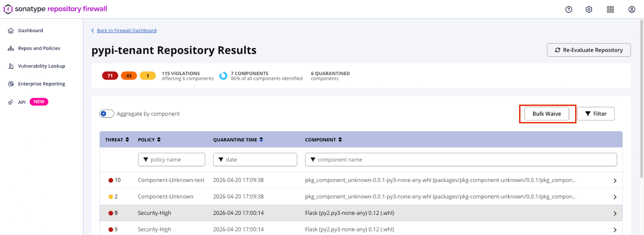Click the Filter button

pos(596,114)
